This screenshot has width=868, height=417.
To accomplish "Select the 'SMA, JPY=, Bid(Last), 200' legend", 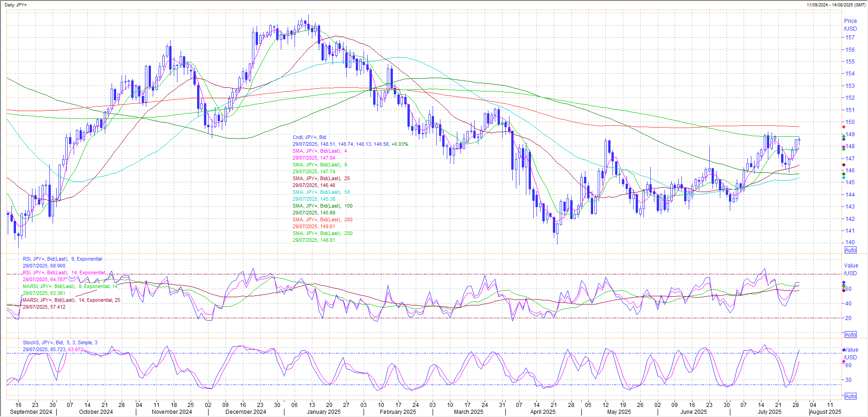I will click(322, 219).
